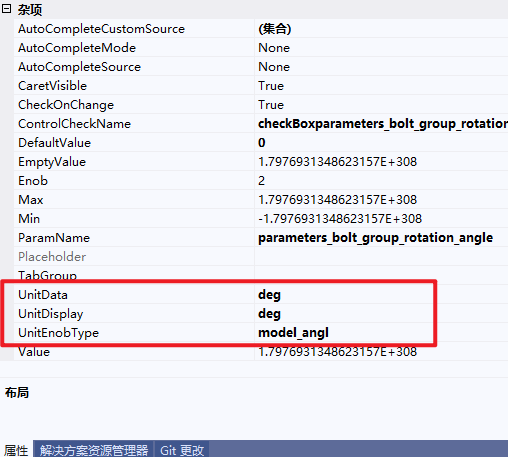This screenshot has width=508, height=457.
Task: Edit the DefaultValue field showing 0
Action: [381, 143]
